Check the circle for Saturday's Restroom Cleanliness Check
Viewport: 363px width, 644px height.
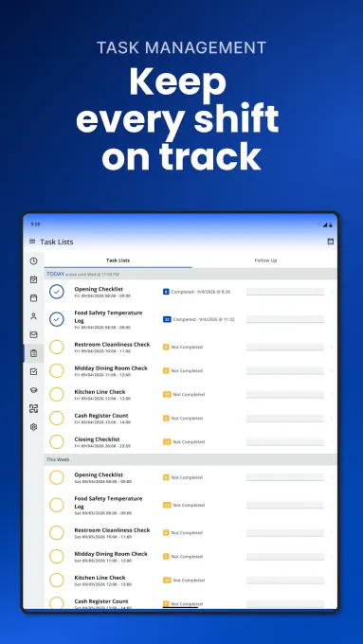tap(57, 532)
